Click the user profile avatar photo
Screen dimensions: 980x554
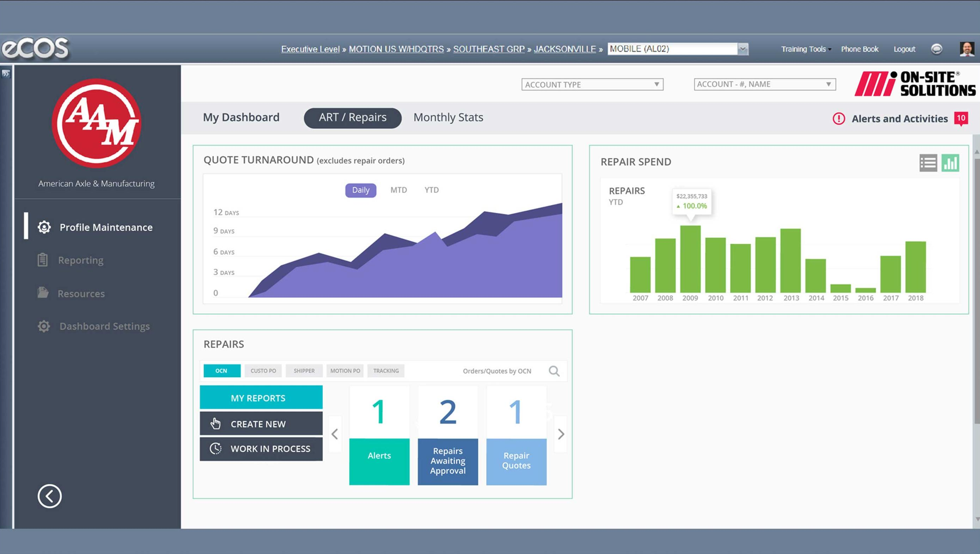[966, 49]
